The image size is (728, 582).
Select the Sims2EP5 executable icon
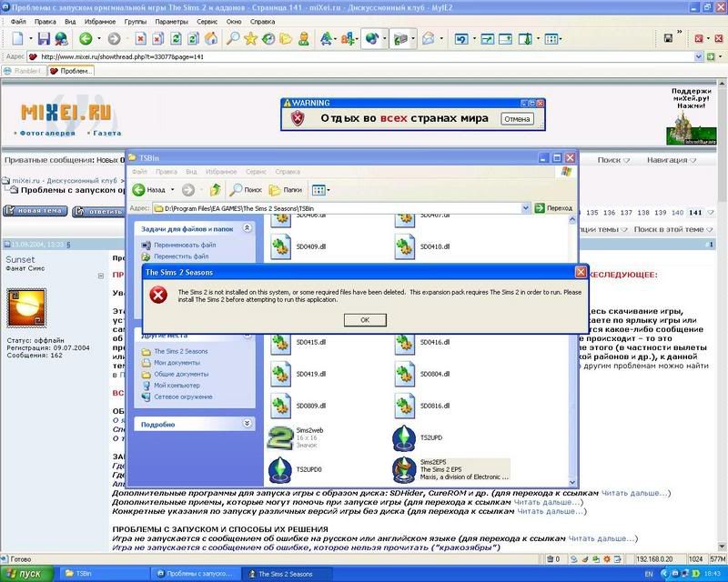click(404, 469)
